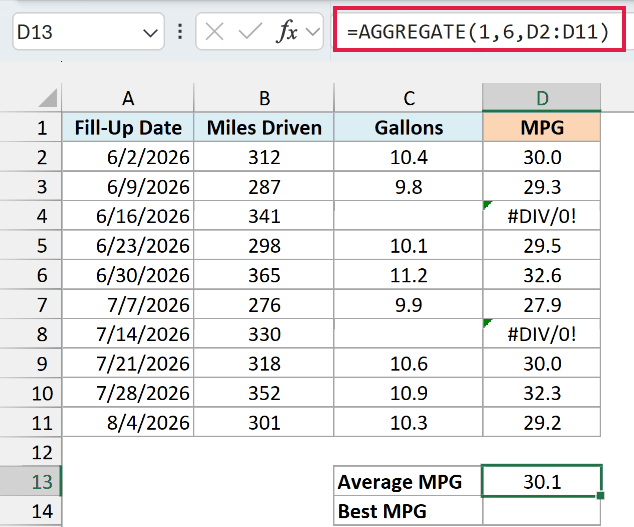Screen dimensions: 634x527
Task: Select the cell with date 6/30/2026
Action: 128,275
